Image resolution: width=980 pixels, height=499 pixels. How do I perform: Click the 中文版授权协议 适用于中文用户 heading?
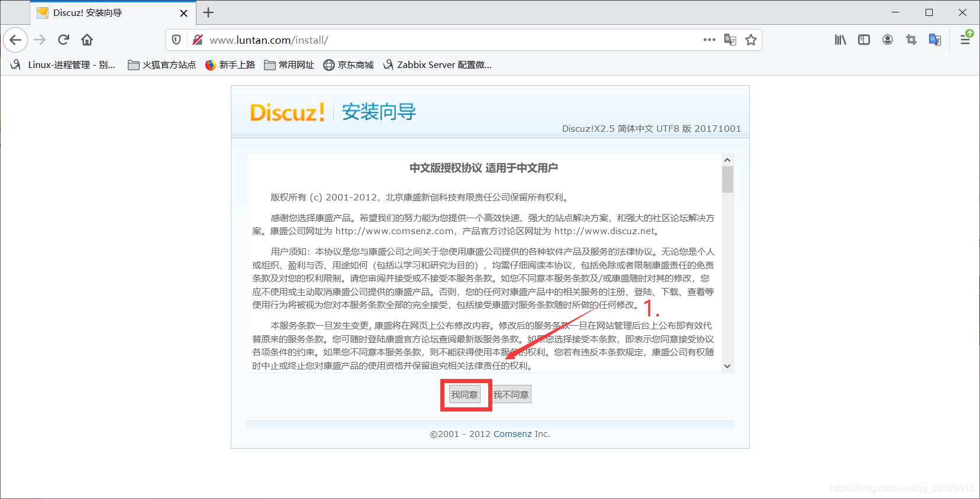483,168
